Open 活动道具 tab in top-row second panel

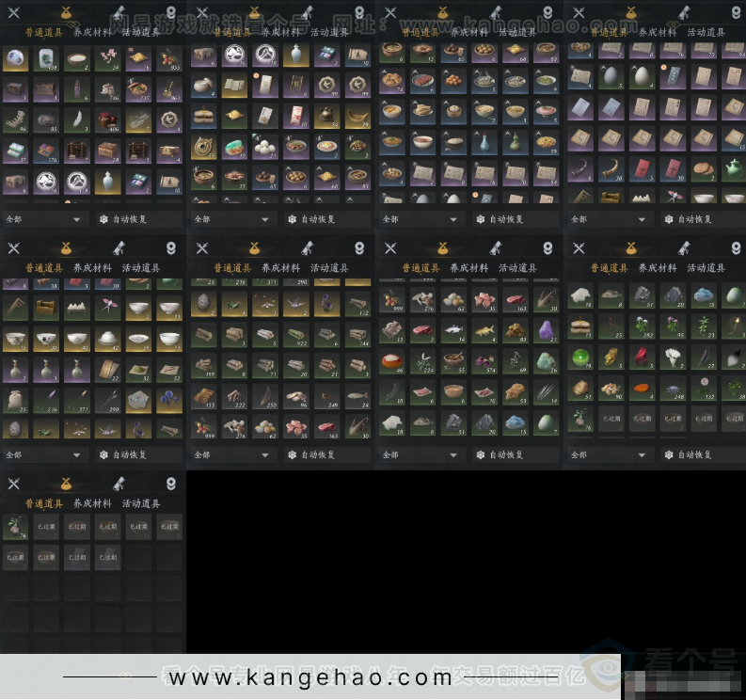[329, 32]
